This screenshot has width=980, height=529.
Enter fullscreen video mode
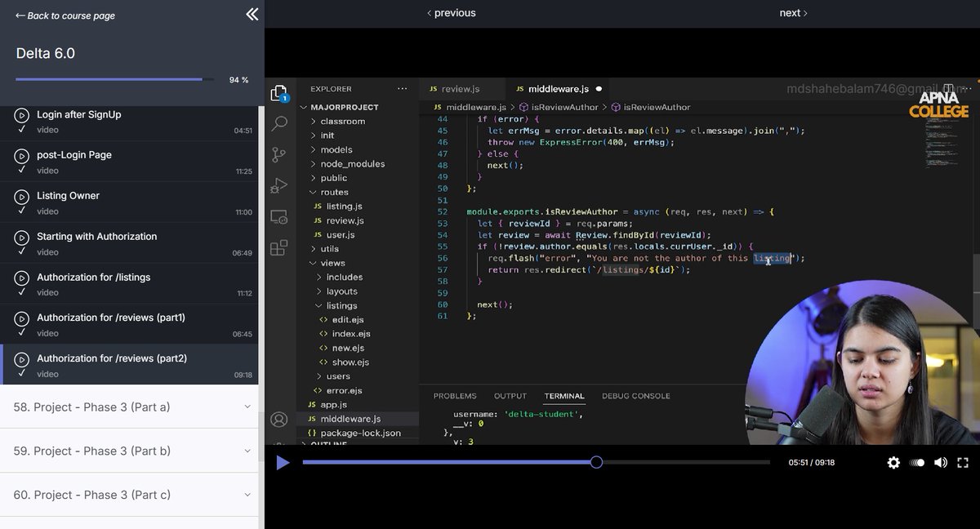[964, 463]
